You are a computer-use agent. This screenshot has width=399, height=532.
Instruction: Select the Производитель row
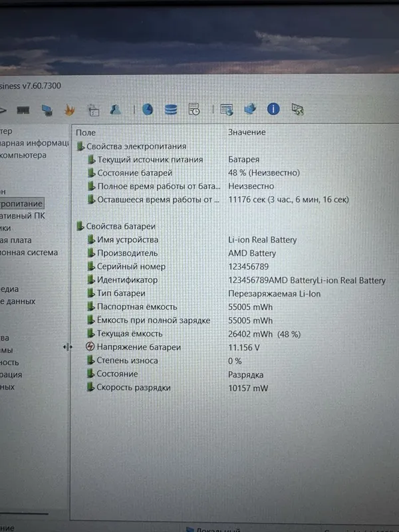(x=181, y=253)
